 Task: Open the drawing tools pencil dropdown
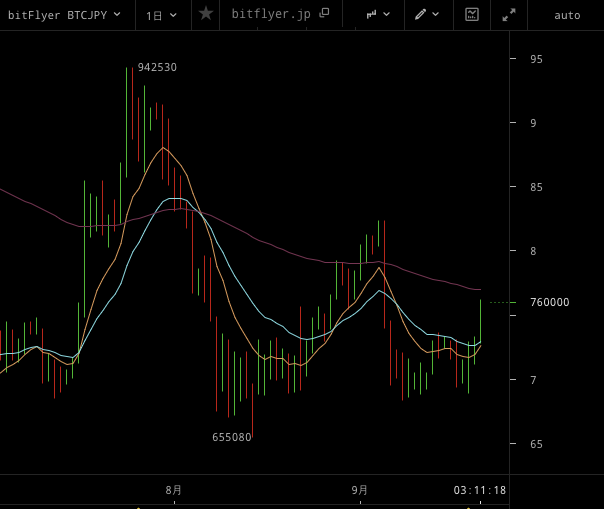[x=427, y=14]
